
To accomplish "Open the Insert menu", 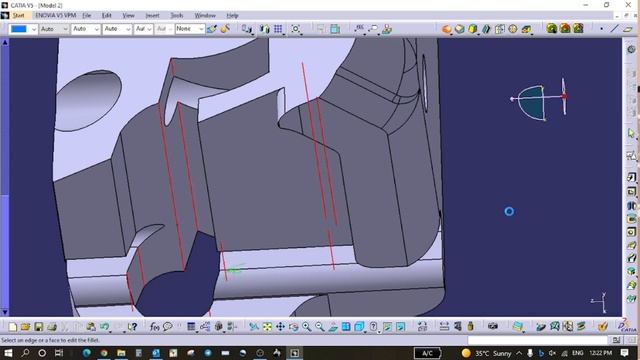I will (x=152, y=16).
